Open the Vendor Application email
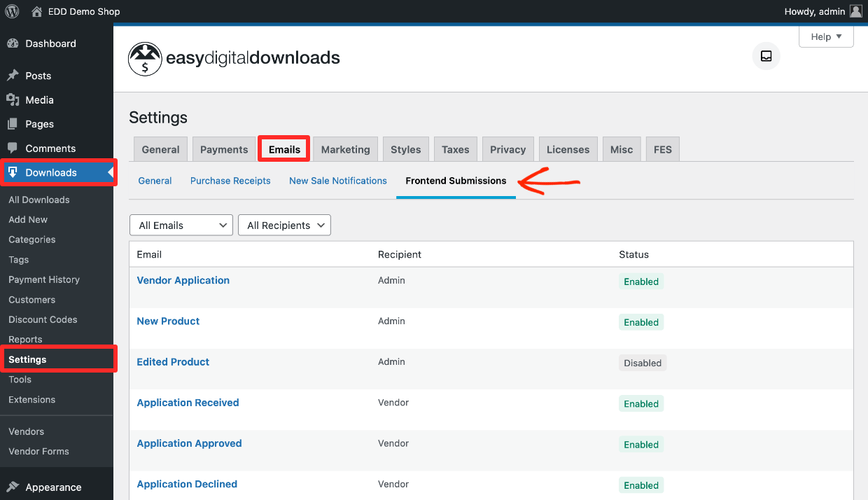This screenshot has height=500, width=868. click(183, 280)
